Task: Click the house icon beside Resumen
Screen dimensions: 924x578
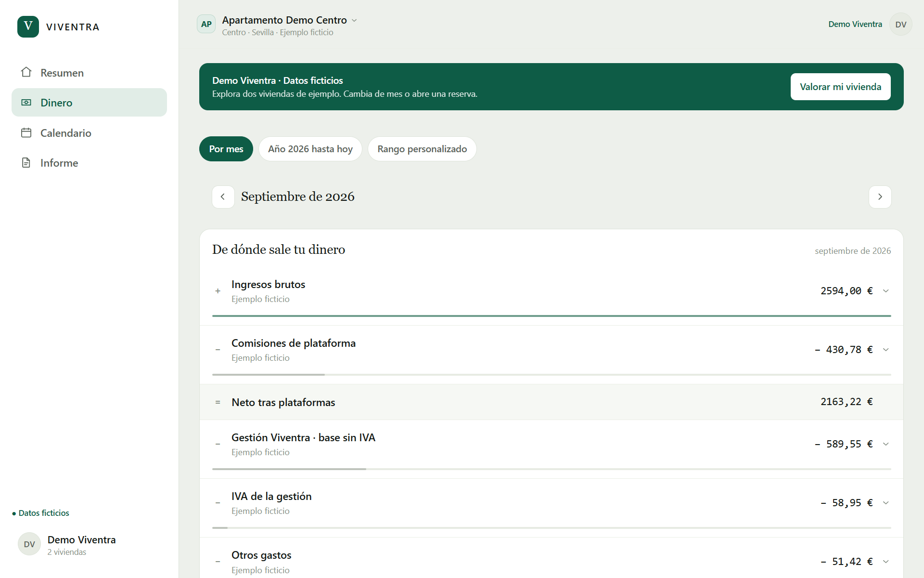Action: tap(26, 72)
